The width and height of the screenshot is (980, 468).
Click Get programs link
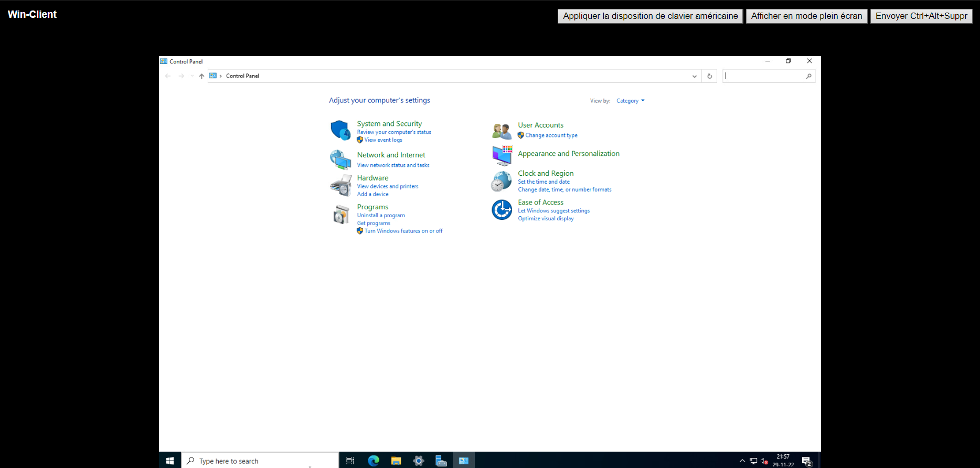(374, 223)
